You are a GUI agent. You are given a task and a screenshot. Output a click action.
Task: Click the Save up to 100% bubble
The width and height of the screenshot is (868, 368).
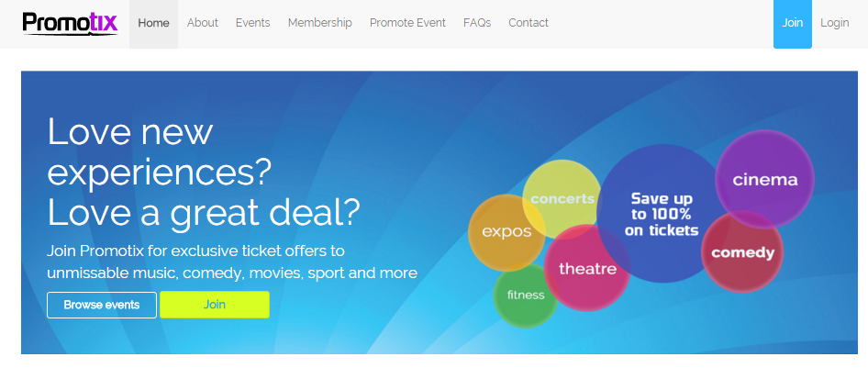click(x=662, y=214)
